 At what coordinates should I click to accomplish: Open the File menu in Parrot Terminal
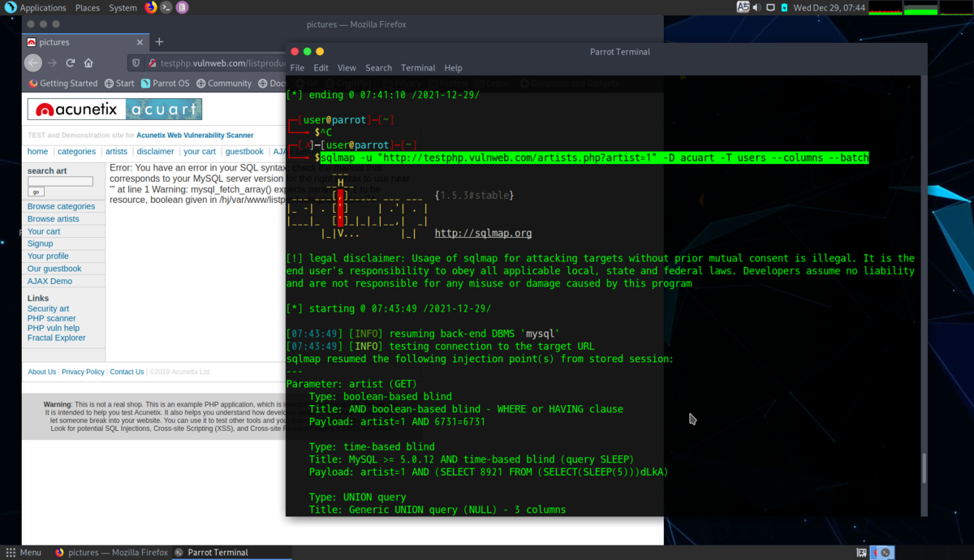(297, 68)
